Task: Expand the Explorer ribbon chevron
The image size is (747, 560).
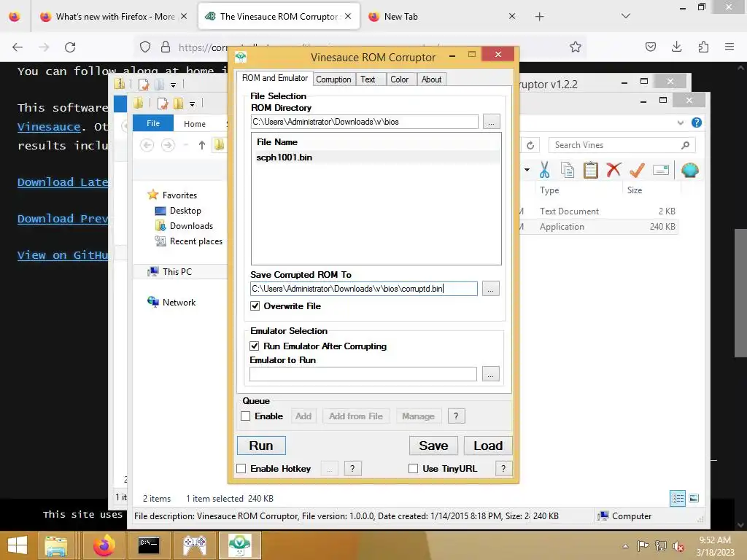Action: [x=681, y=122]
